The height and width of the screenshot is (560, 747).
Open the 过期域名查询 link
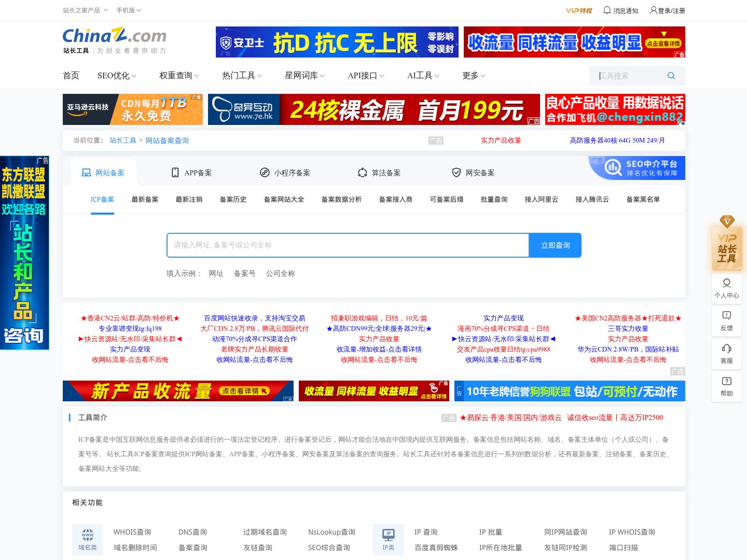(265, 532)
